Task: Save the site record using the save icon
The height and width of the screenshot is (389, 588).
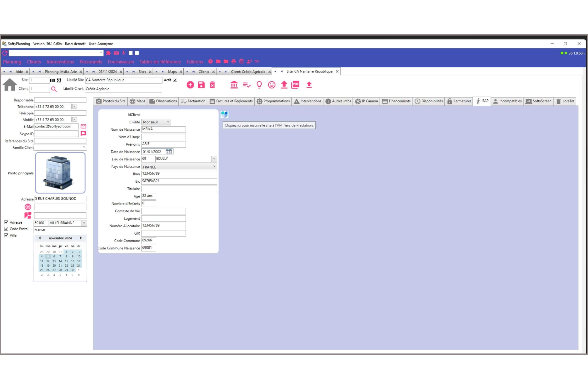Action: click(201, 85)
